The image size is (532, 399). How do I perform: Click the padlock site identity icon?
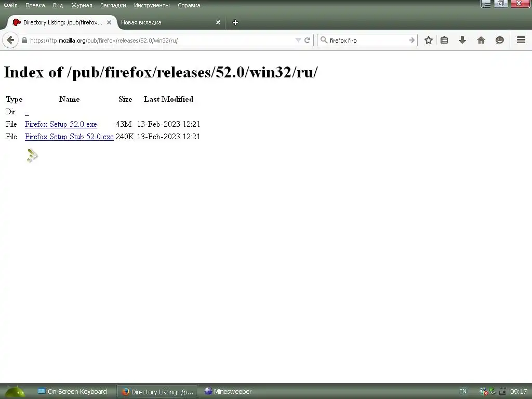click(x=24, y=41)
